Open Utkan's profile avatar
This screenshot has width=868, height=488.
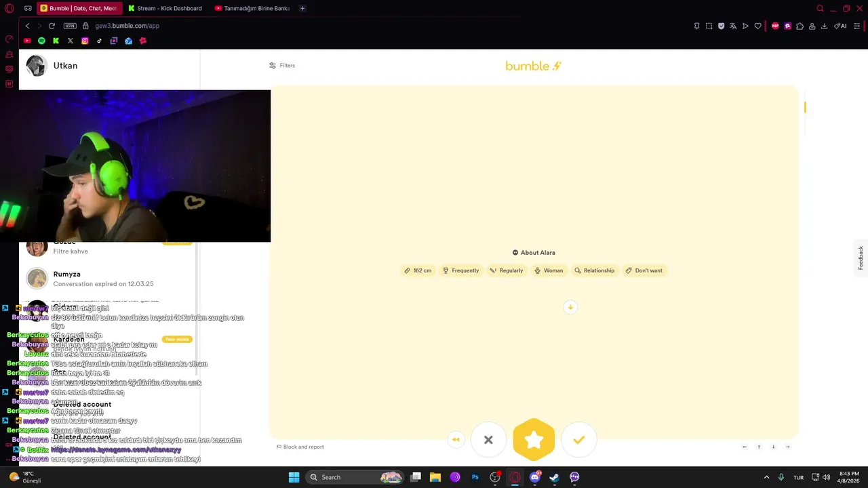click(36, 66)
